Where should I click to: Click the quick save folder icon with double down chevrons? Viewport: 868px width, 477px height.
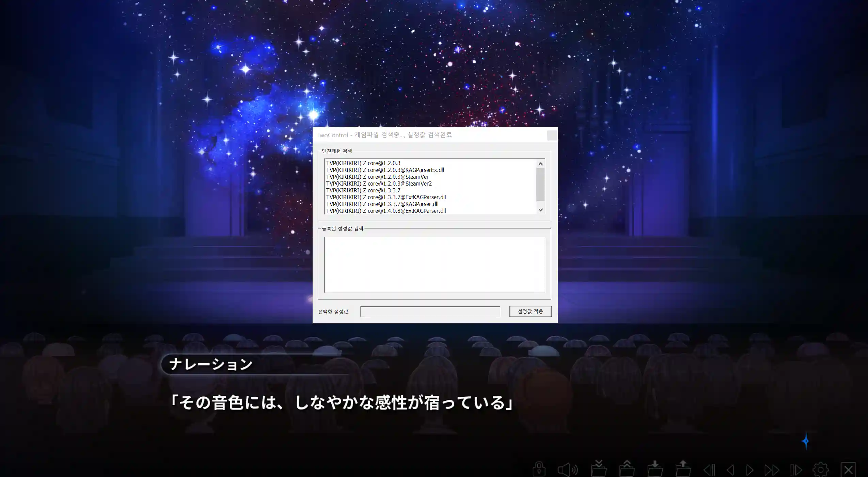coord(599,468)
